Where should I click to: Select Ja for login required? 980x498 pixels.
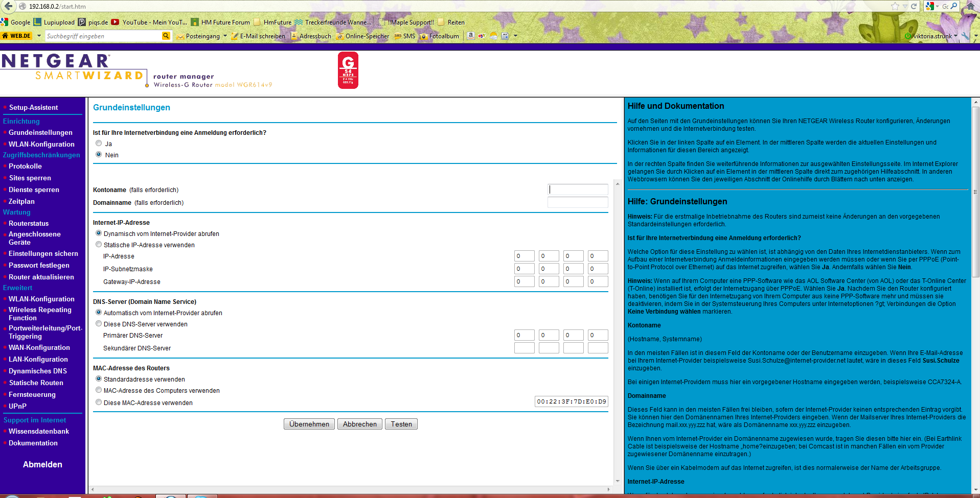pos(99,144)
